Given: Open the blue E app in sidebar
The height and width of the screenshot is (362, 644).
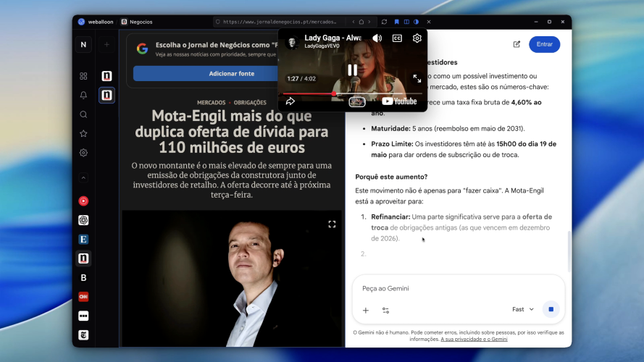Looking at the screenshot, I should [83, 239].
